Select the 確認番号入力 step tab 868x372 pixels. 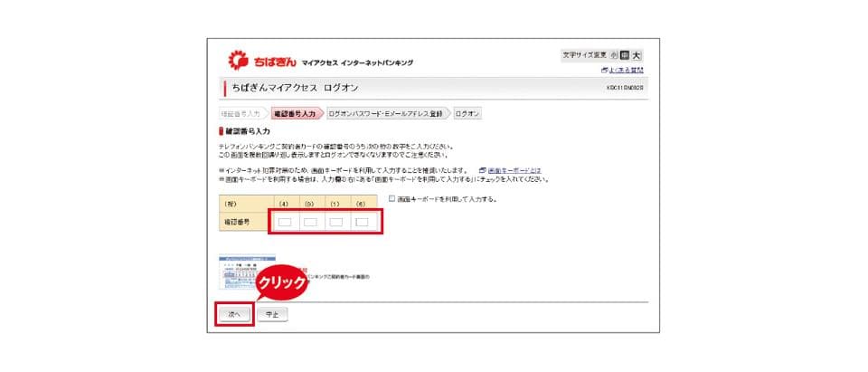(x=295, y=114)
